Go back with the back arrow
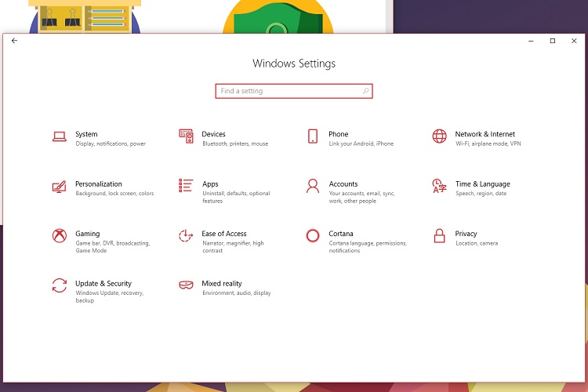The width and height of the screenshot is (588, 392). [14, 41]
